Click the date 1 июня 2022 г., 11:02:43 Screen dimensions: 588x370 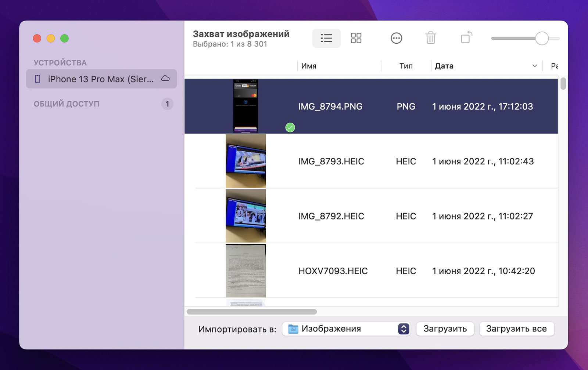pos(483,162)
